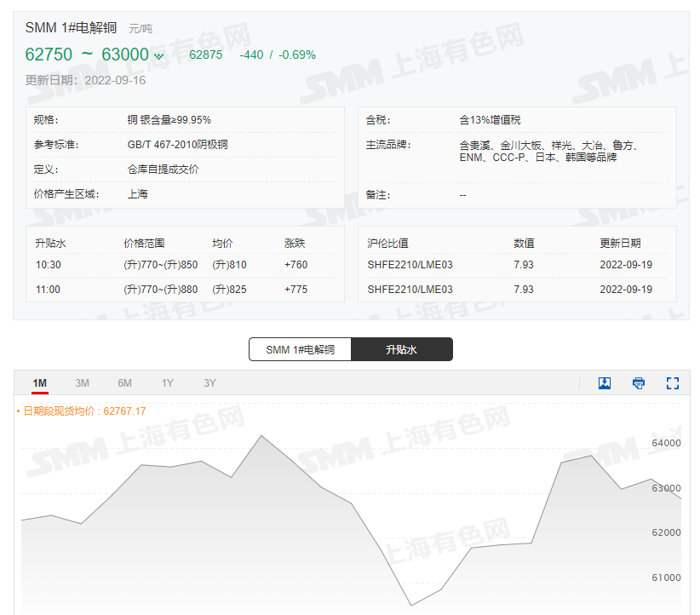Click the change +760
The height and width of the screenshot is (615, 700).
tap(296, 265)
